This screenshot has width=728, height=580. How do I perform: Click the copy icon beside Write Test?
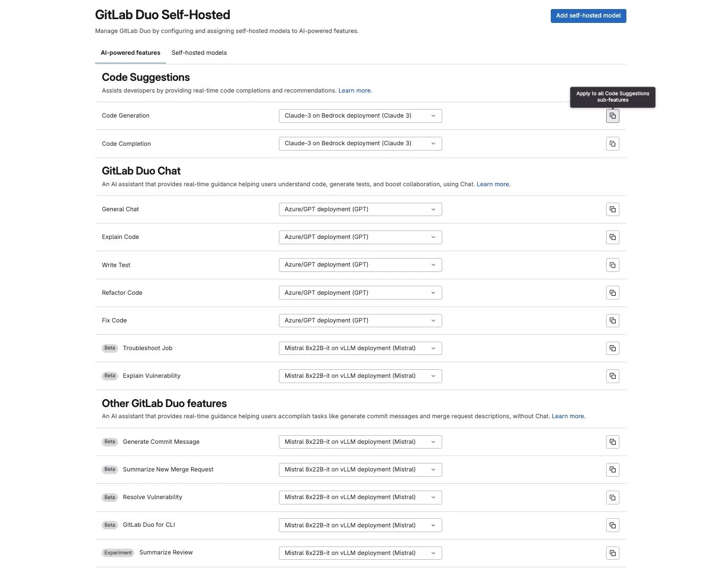click(x=613, y=264)
